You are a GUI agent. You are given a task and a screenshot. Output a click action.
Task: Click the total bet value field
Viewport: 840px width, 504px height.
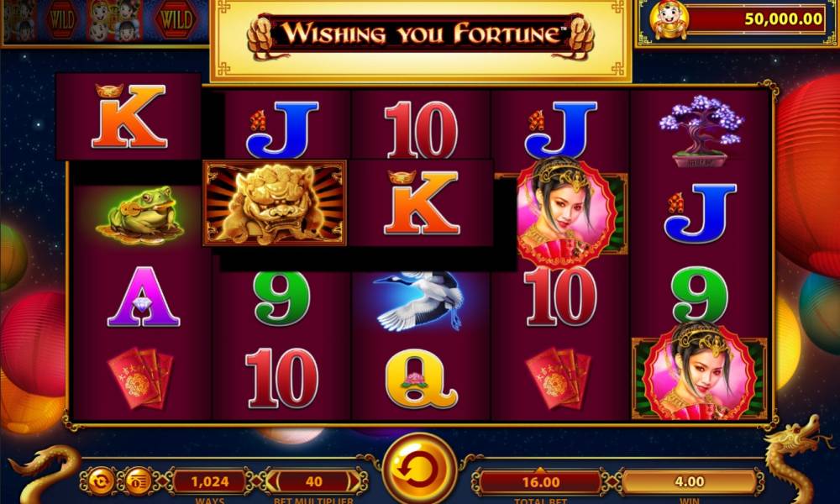(540, 482)
